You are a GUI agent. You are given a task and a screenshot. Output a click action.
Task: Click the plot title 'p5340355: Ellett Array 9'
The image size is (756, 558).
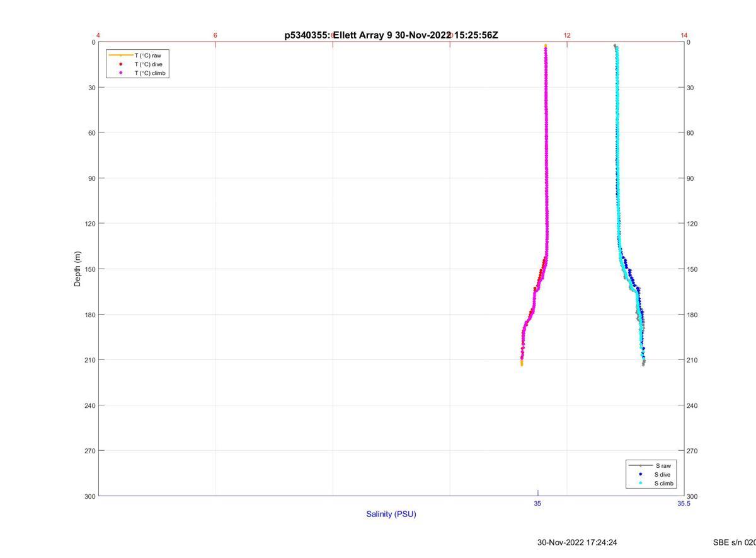click(x=338, y=35)
